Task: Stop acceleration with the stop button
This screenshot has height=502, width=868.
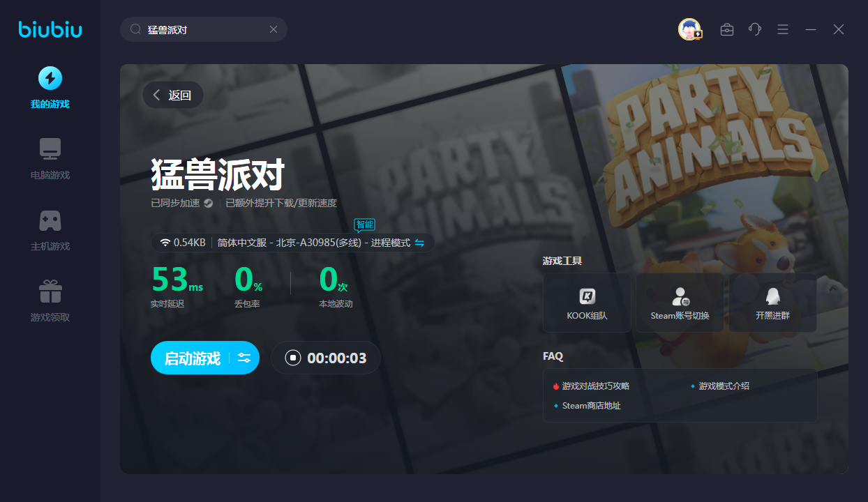Action: coord(294,358)
